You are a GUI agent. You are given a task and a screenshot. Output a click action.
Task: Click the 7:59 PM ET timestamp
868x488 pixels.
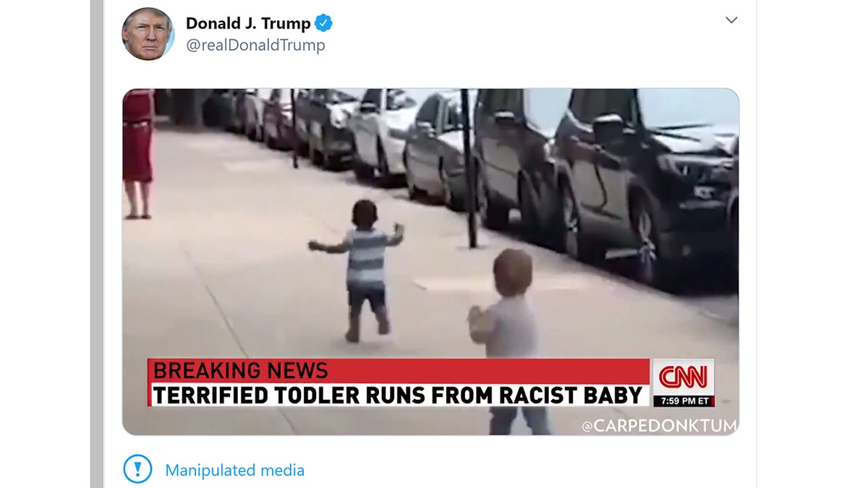pyautogui.click(x=684, y=401)
